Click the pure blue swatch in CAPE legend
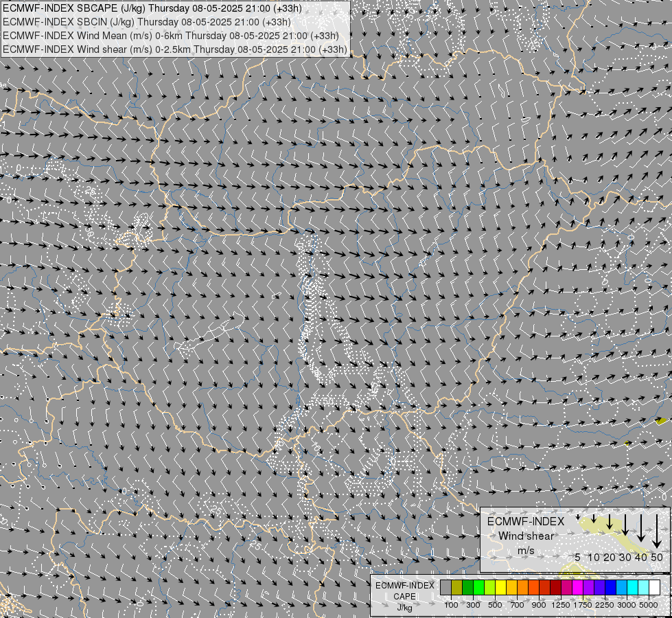Screen dimensions: 672x618 [x=611, y=587]
